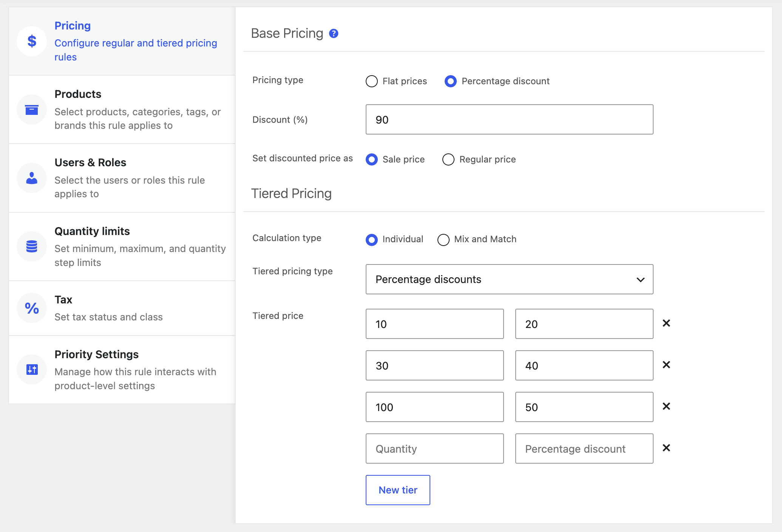Viewport: 782px width, 532px height.
Task: Open the Tax tab
Action: (122, 308)
